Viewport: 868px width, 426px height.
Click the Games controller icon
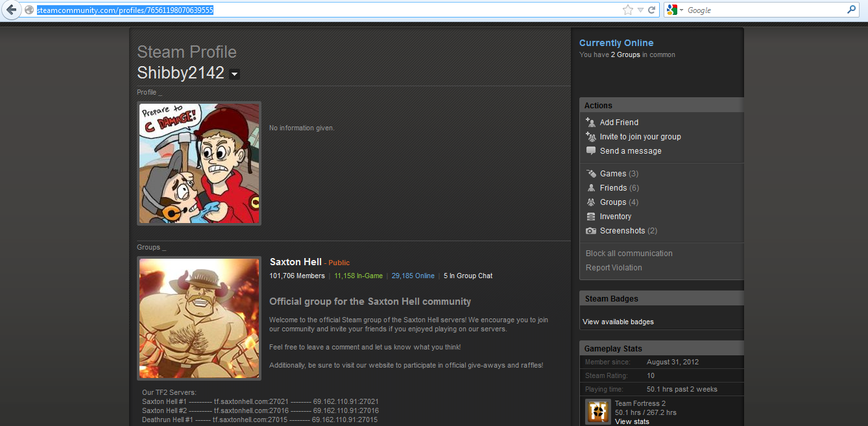click(590, 173)
